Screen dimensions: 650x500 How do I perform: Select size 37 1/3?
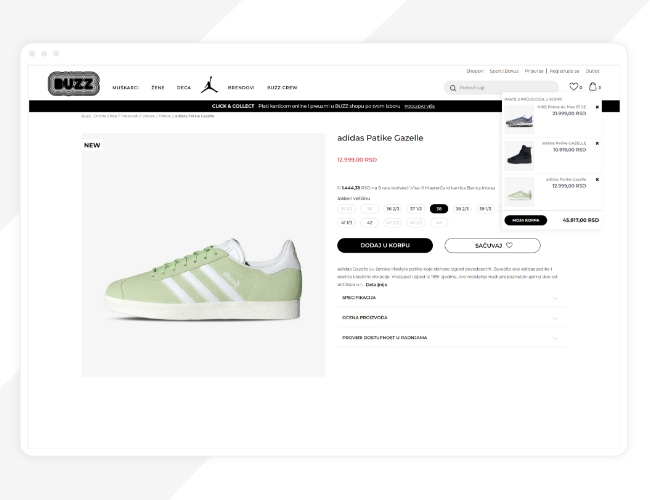[416, 209]
